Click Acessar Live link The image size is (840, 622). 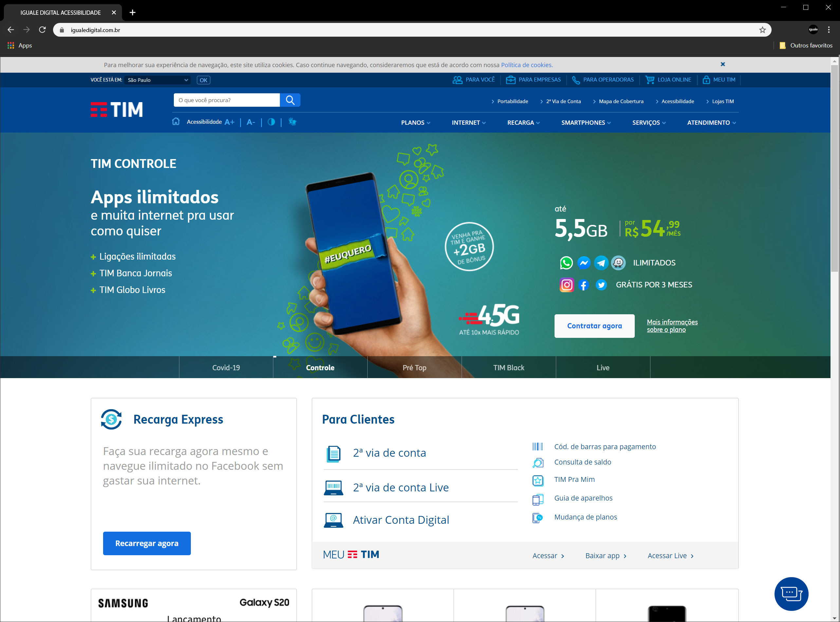coord(670,556)
